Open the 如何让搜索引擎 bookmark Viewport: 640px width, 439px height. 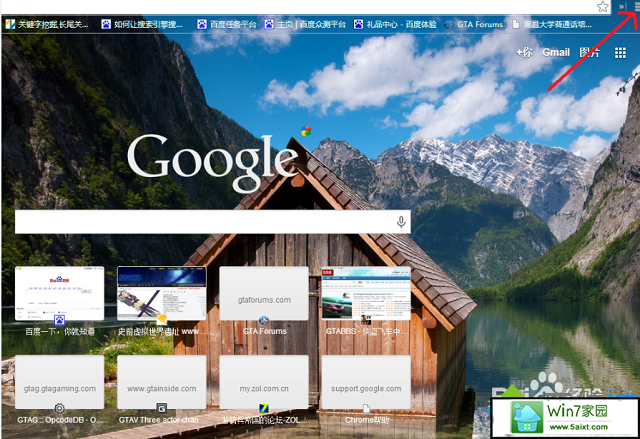click(x=142, y=24)
